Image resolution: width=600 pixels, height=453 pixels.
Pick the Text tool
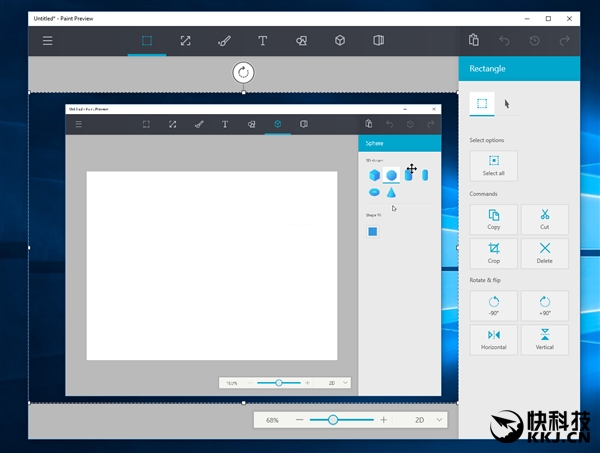point(262,41)
